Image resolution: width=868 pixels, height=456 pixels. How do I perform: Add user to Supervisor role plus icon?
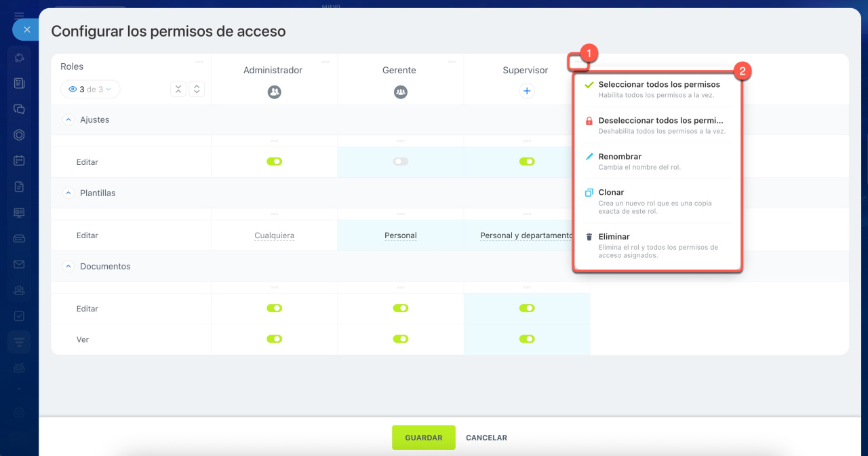(x=527, y=91)
